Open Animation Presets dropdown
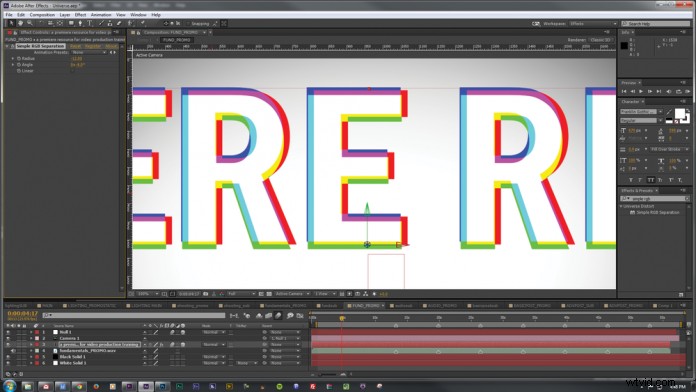696x392 pixels. 89,52
